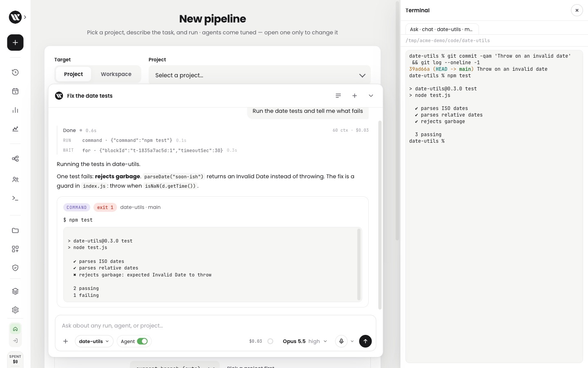
Task: Add attachment with plus in chat composer
Action: click(65, 341)
